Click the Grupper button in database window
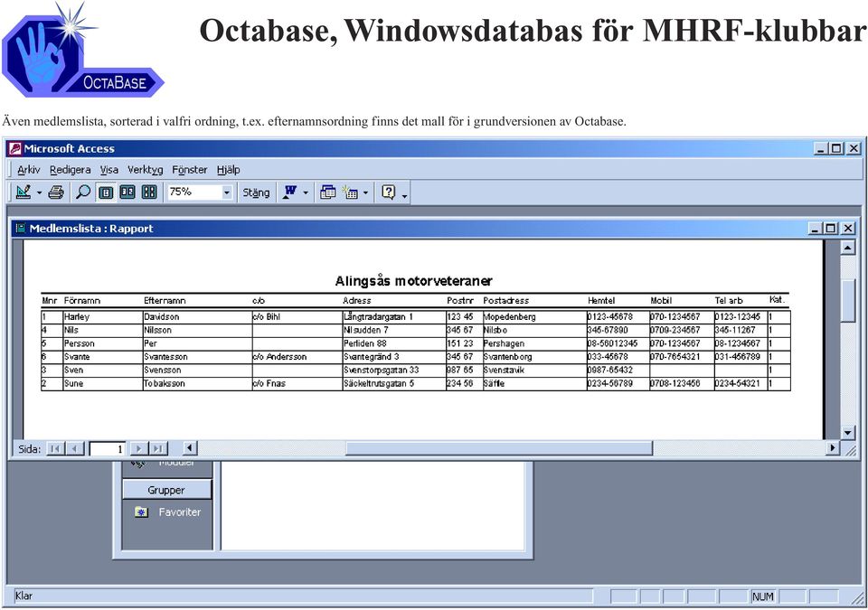 click(166, 490)
